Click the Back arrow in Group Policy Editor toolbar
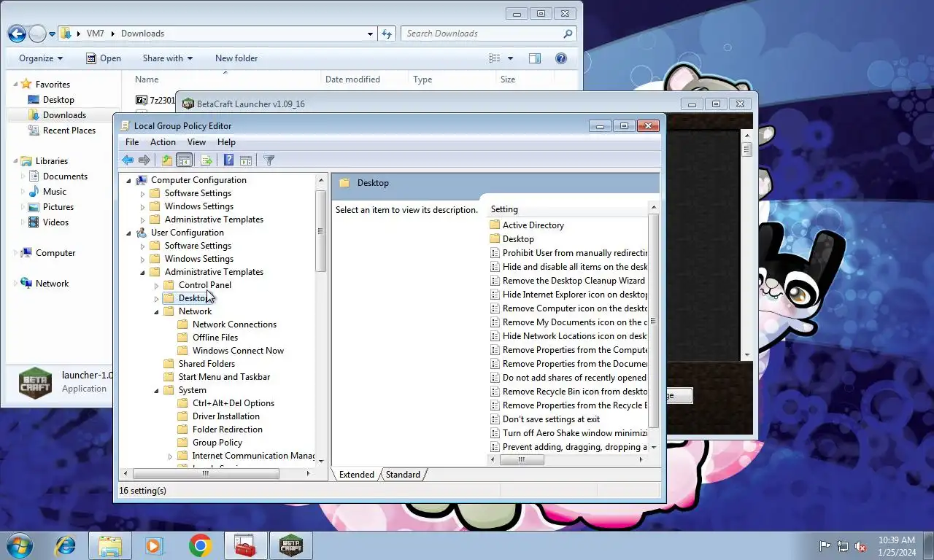This screenshot has height=560, width=934. [x=128, y=160]
